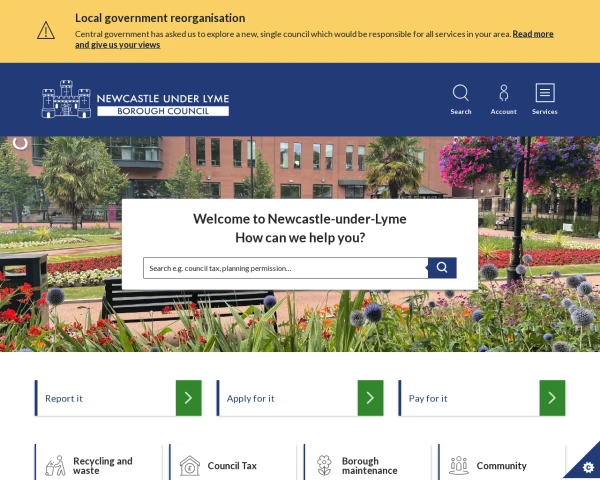
Task: Click the green arrow beside 'Apply for it'
Action: coord(370,398)
